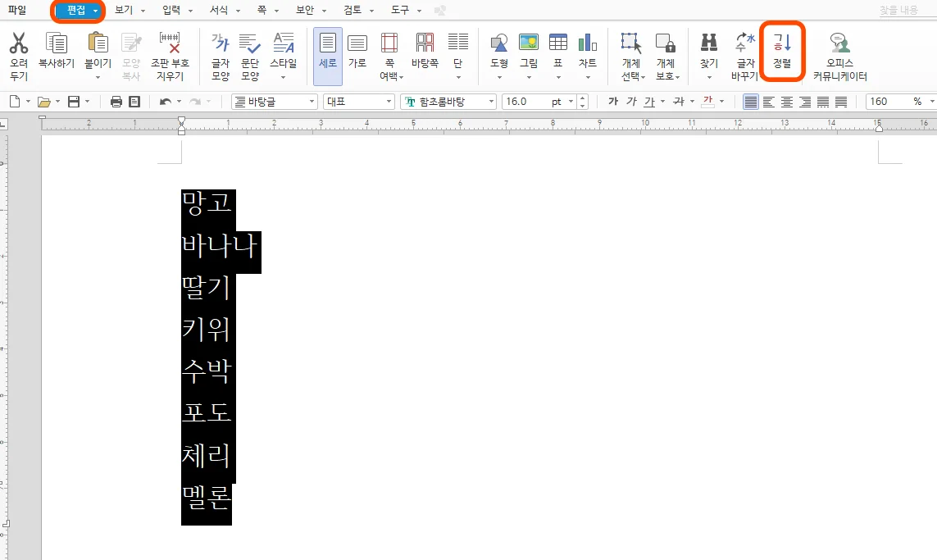Toggle italic 가 formatting
The width and height of the screenshot is (937, 560).
631,102
